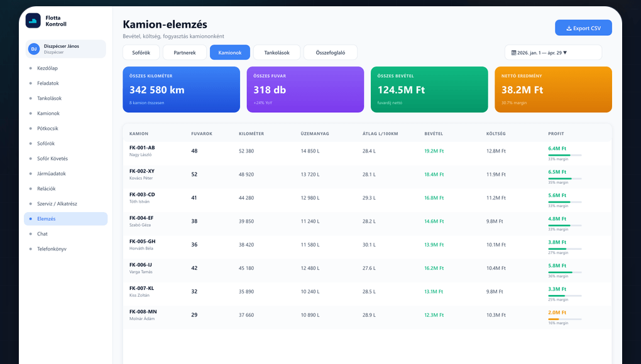Click truck FK-007-KL row label
Screen dimensions: 641x364
[x=142, y=288]
